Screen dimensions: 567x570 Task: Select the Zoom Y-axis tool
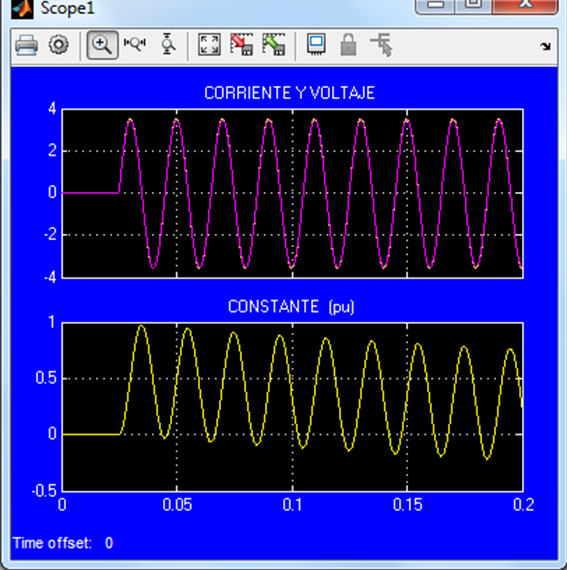[x=168, y=44]
